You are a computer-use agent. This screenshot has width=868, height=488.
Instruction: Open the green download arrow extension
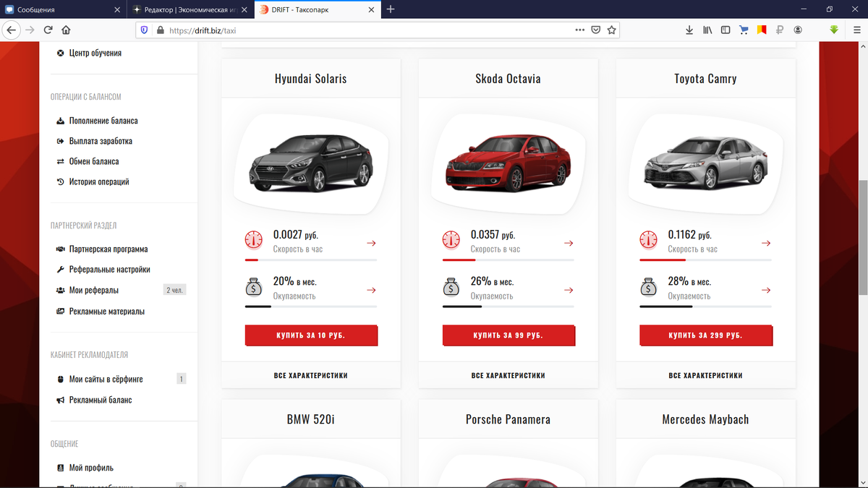(x=834, y=30)
